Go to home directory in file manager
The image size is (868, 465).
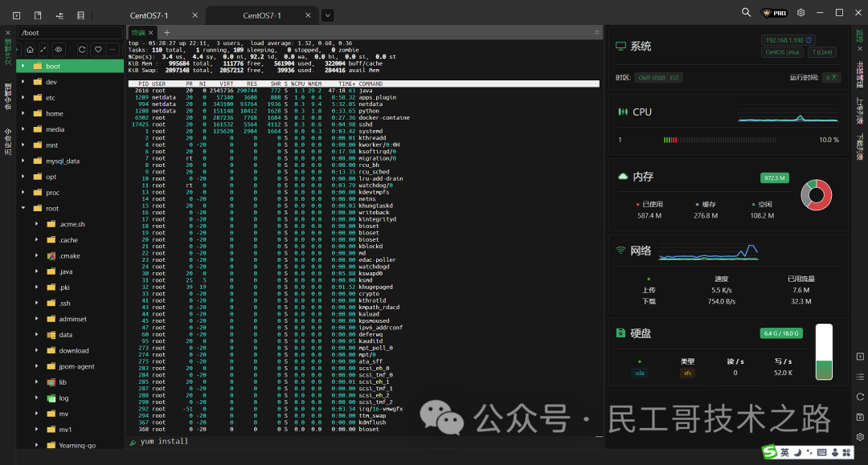pos(30,49)
